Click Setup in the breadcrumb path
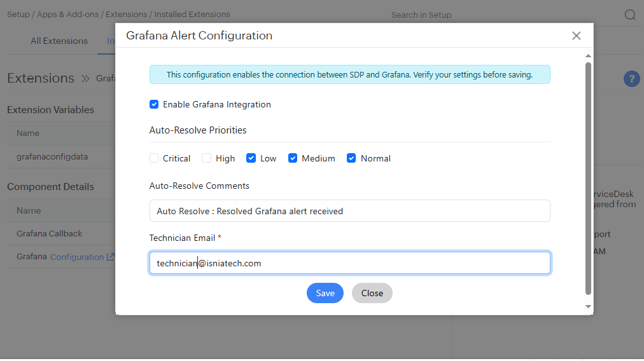 pyautogui.click(x=18, y=15)
